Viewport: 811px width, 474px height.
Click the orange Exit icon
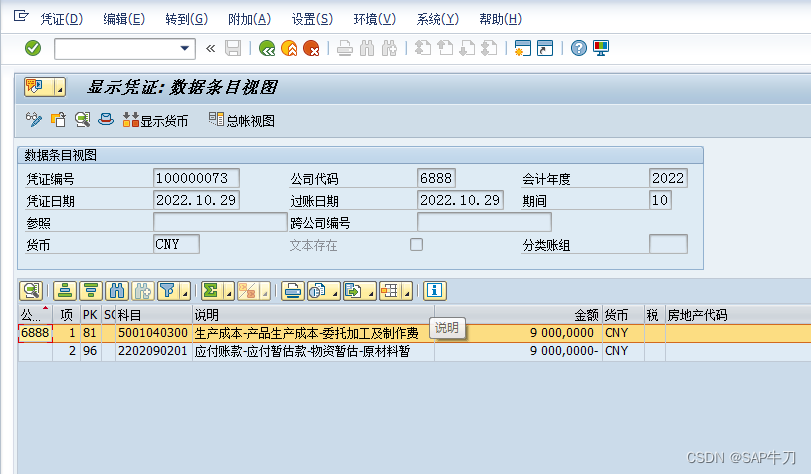289,48
